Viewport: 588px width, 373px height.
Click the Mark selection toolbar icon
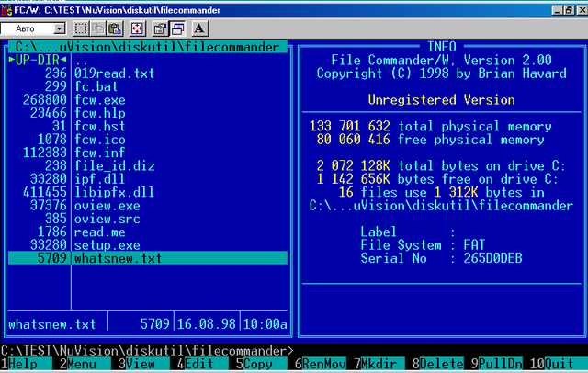81,28
